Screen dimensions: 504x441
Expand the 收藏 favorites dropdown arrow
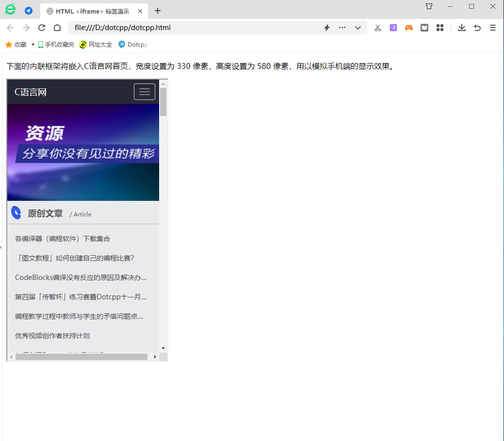[x=32, y=44]
